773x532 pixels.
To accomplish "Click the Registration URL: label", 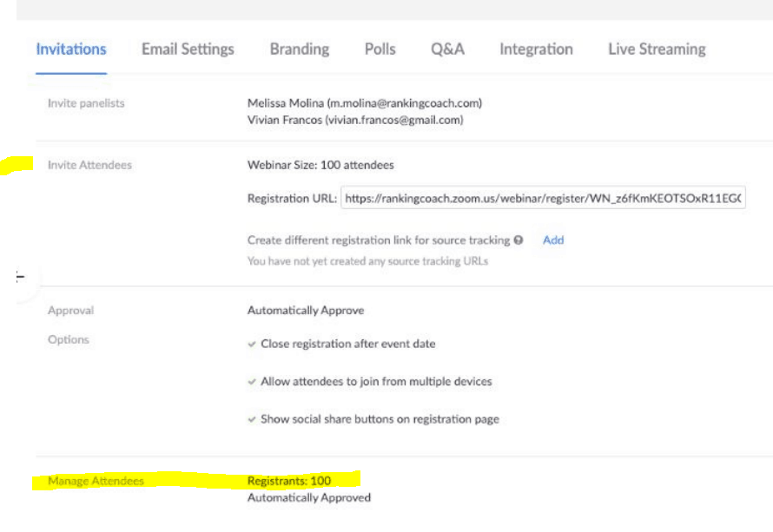I will tap(293, 198).
